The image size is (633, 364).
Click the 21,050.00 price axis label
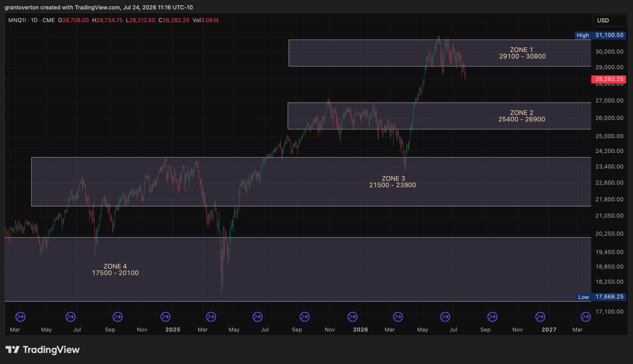pyautogui.click(x=610, y=216)
